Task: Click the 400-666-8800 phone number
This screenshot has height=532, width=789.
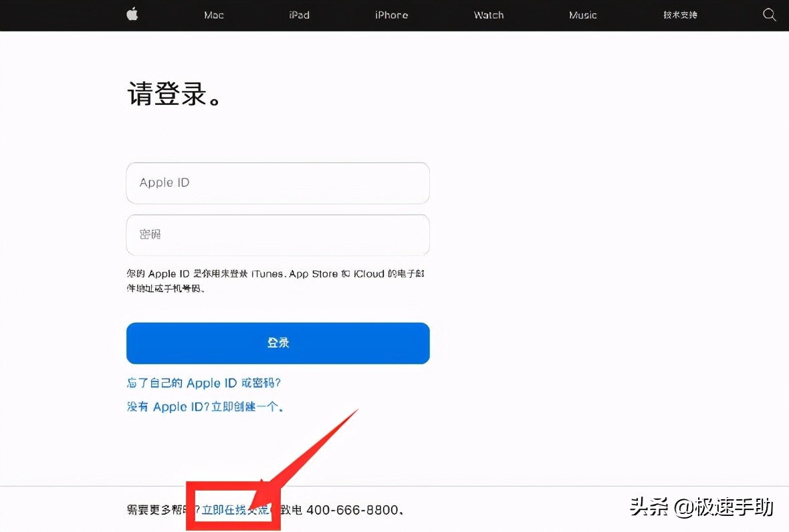Action: pyautogui.click(x=352, y=510)
